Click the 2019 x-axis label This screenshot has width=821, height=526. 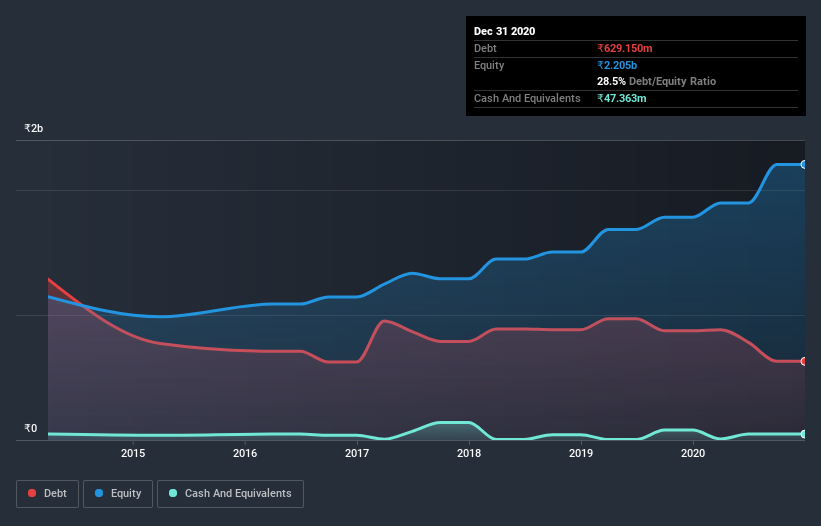pyautogui.click(x=581, y=453)
